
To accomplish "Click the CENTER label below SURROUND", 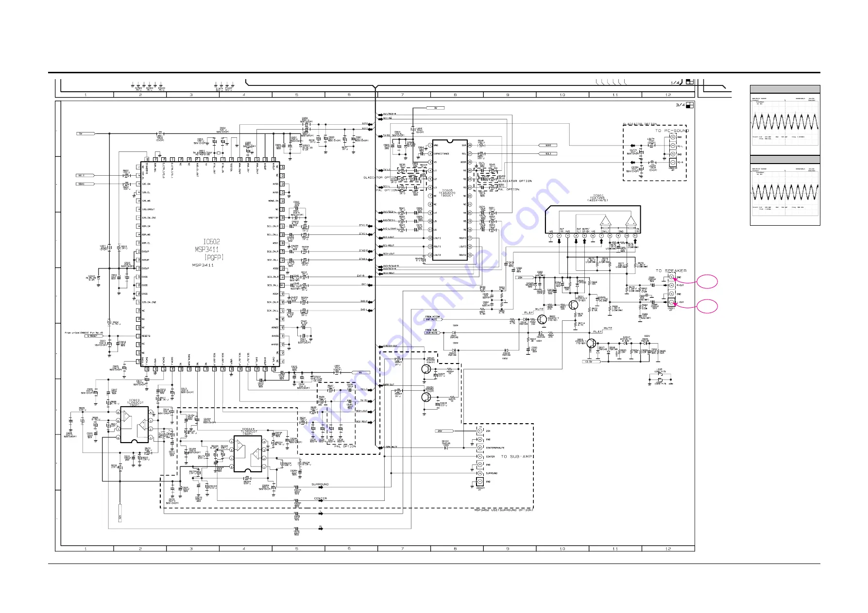I will (321, 498).
